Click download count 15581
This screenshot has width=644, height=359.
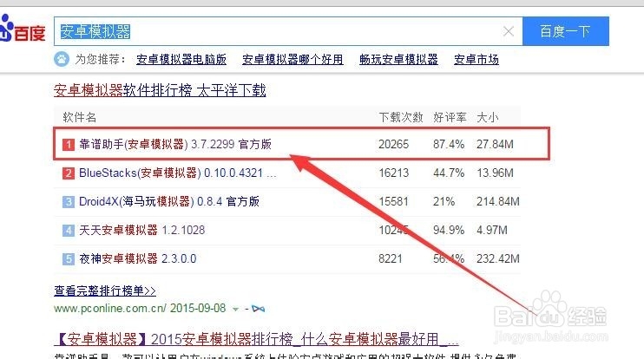click(393, 201)
